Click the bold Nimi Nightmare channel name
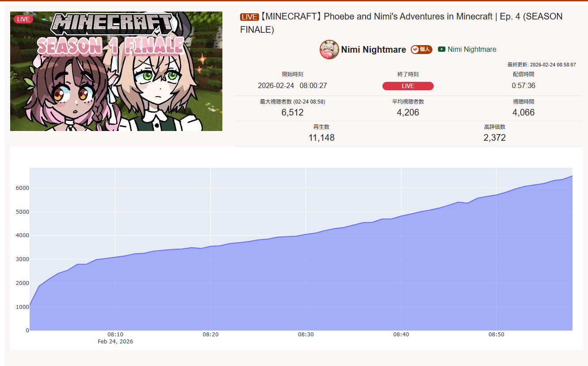The image size is (588, 366). coord(374,50)
